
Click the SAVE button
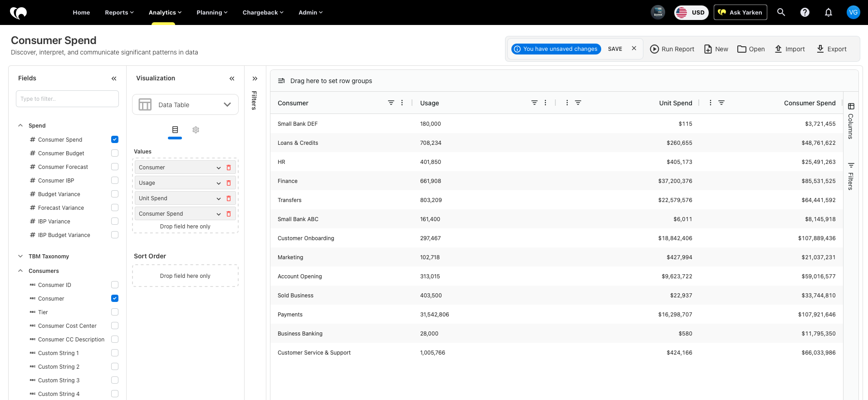615,49
